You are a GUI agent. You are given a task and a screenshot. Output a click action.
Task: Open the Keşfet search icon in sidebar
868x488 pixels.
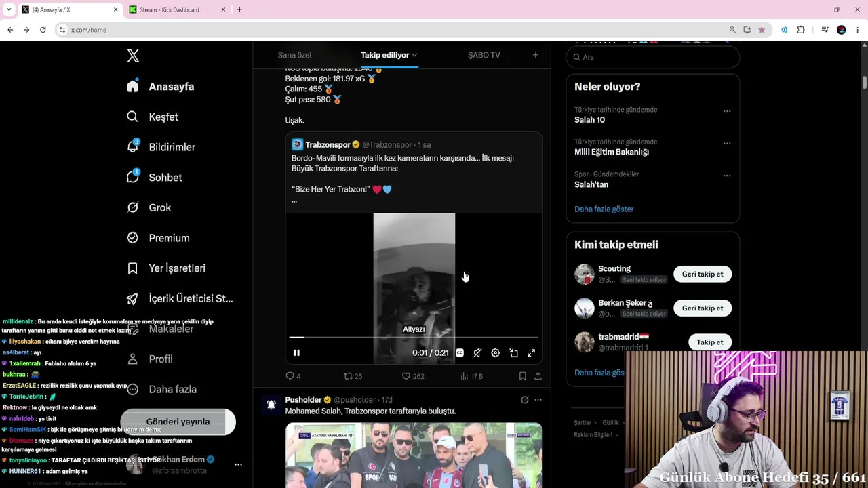133,117
